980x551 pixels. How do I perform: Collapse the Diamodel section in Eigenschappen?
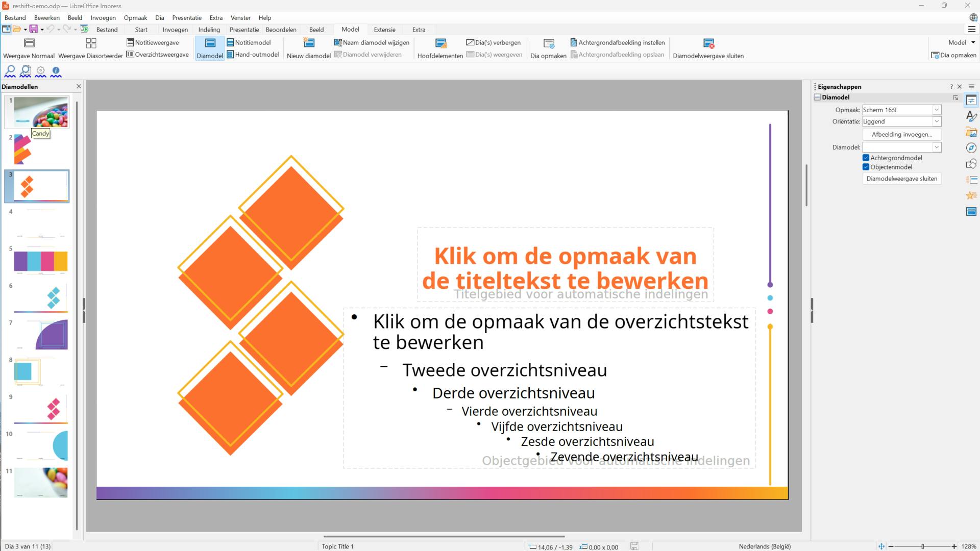pos(818,97)
